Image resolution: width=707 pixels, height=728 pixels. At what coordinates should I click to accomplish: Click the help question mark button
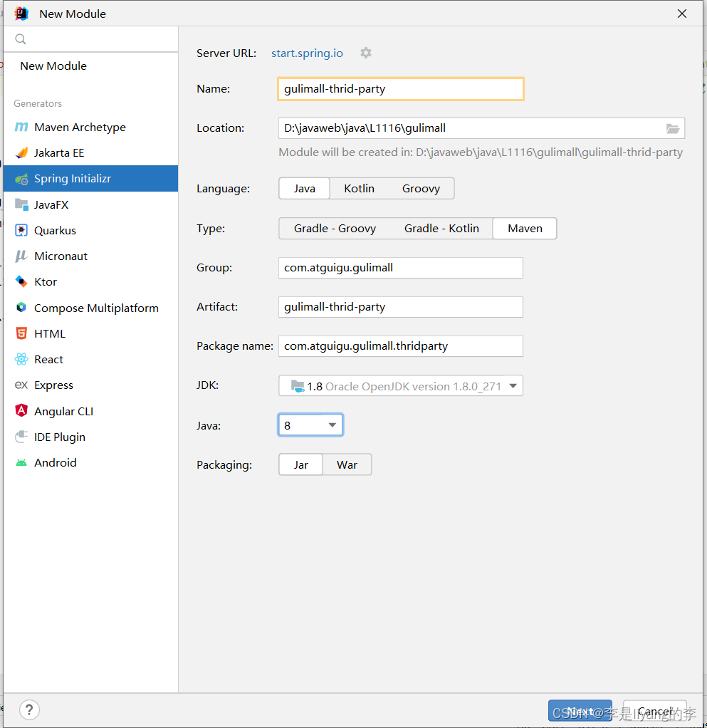[29, 709]
